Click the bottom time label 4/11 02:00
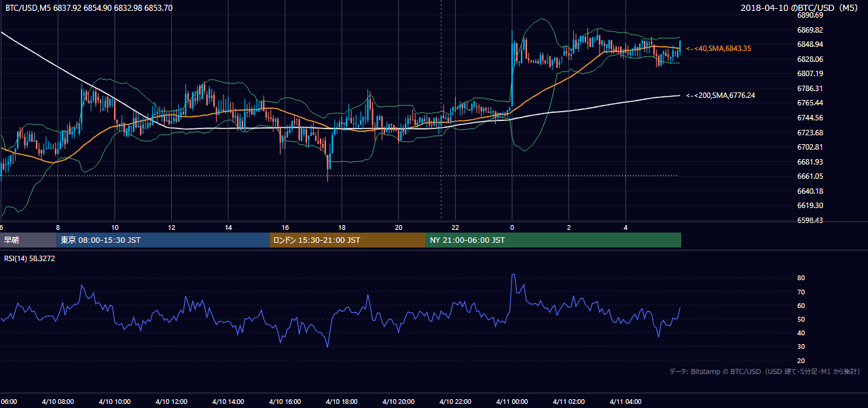This screenshot has height=408, width=868. (x=568, y=402)
